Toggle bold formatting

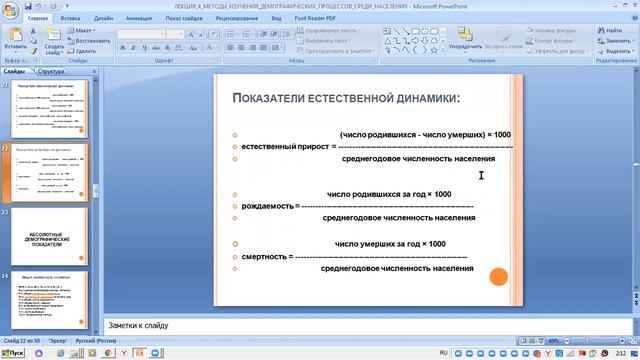coord(122,48)
